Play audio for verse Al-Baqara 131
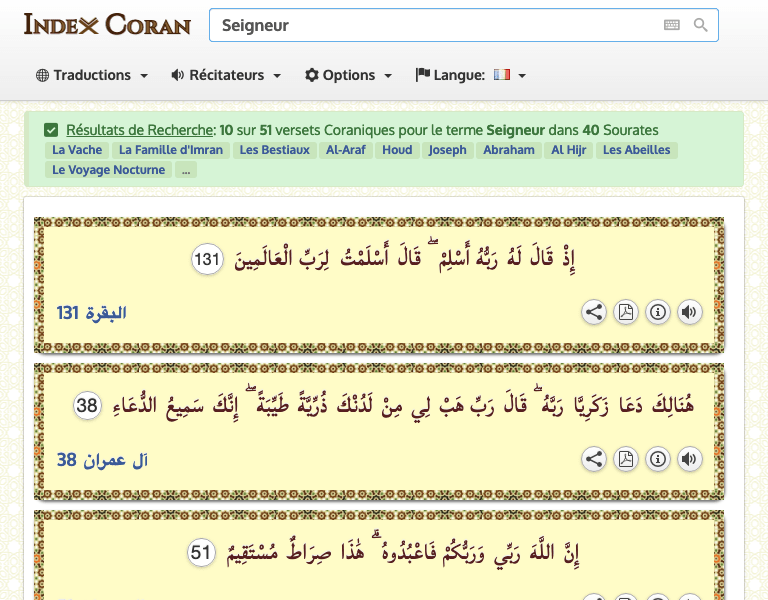This screenshot has height=600, width=768. coord(689,313)
